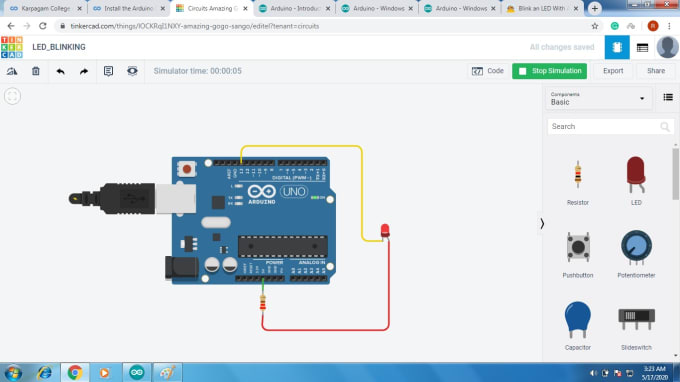The width and height of the screenshot is (680, 382).
Task: Reload the page
Action: [42, 26]
